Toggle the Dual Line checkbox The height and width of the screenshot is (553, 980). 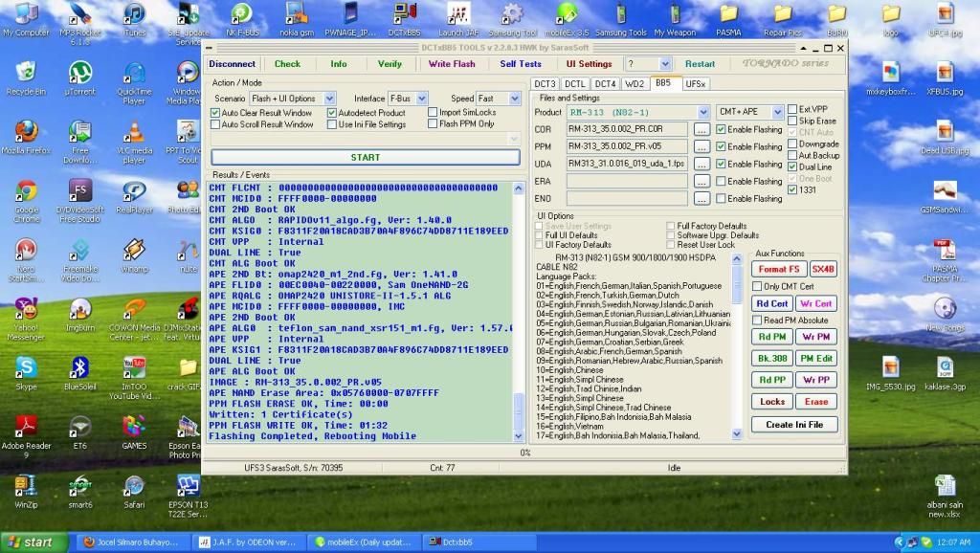pos(791,167)
